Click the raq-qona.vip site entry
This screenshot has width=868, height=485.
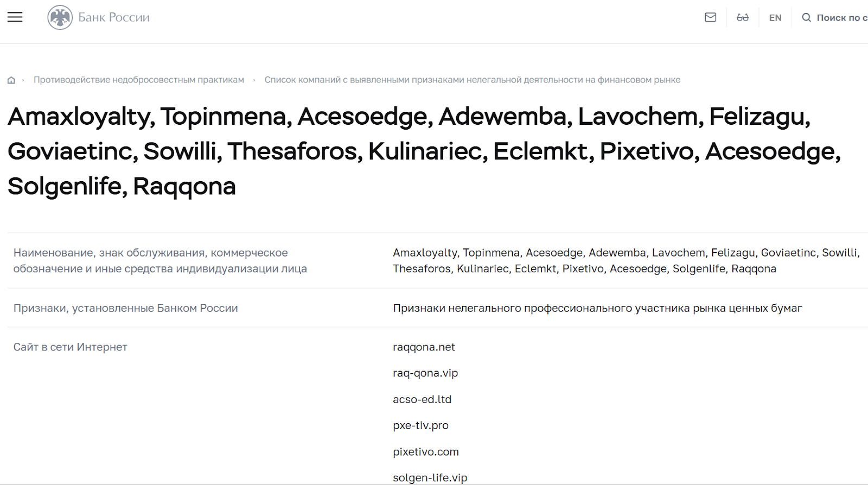point(425,373)
